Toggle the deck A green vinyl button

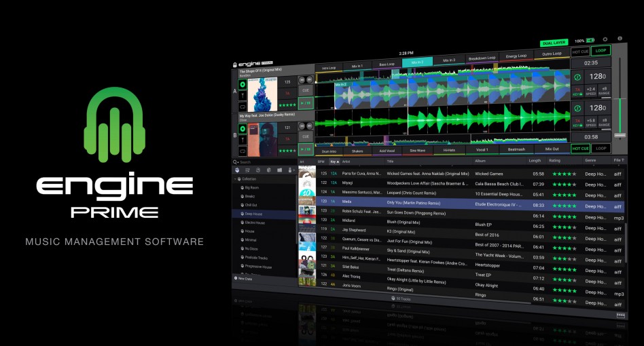(243, 84)
